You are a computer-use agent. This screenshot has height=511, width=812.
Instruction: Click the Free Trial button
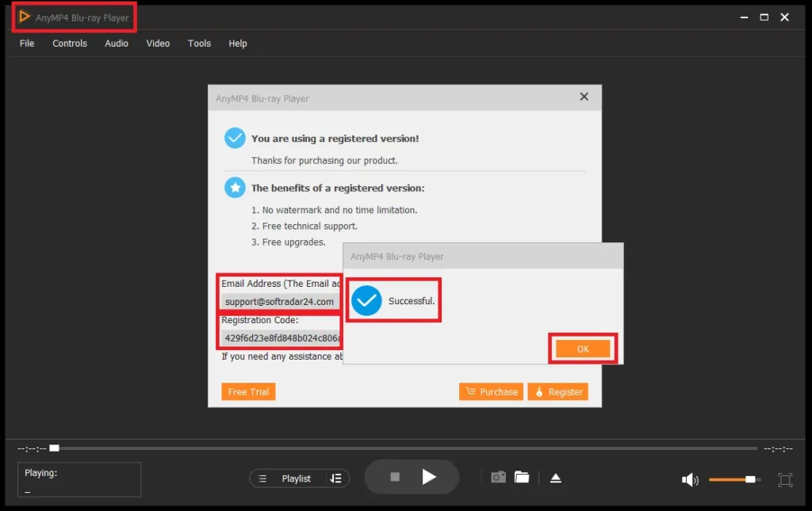click(x=248, y=391)
